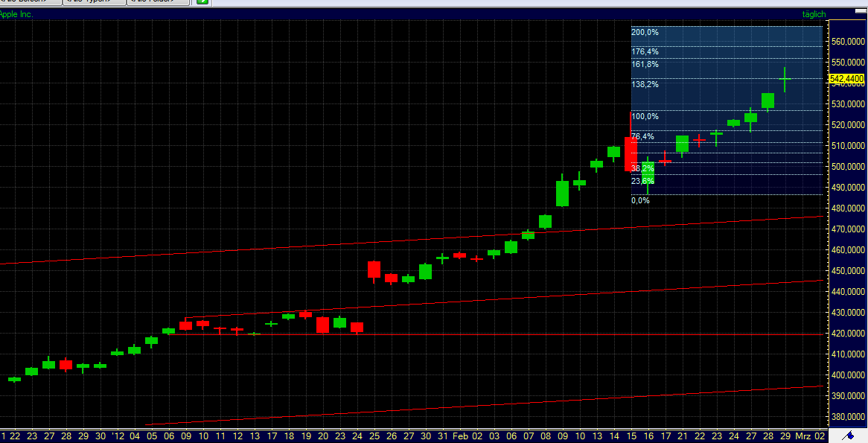Select the highlighted 542,4400 price marker
This screenshot has height=443, width=868.
[846, 77]
